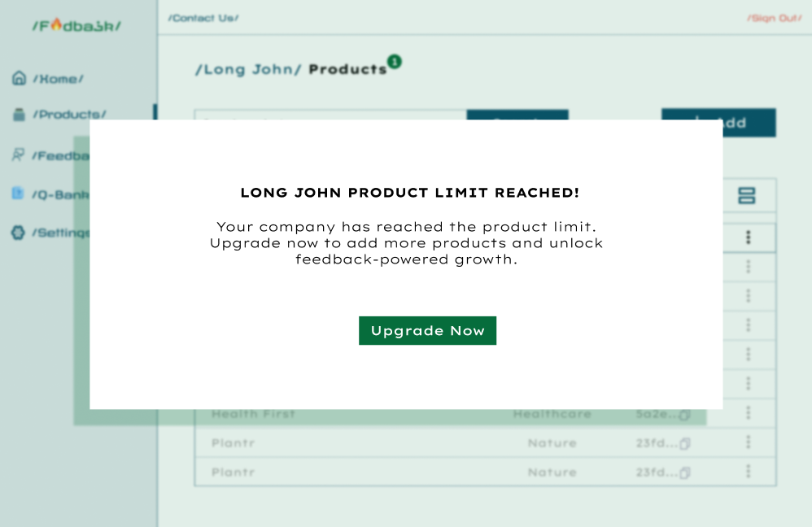The image size is (812, 527).
Task: Open the Settings gear icon
Action: (x=18, y=233)
